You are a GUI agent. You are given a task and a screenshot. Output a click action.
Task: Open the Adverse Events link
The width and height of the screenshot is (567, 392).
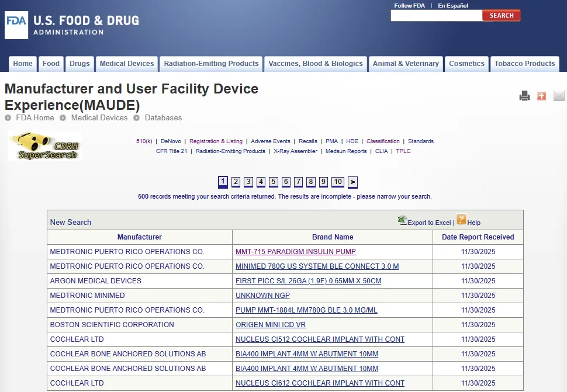[x=271, y=141]
